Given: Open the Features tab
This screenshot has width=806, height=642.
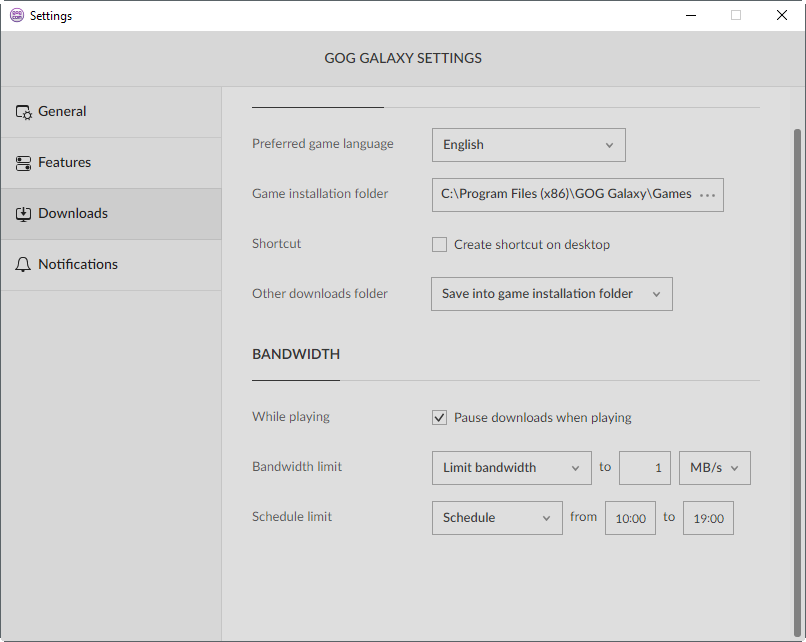Looking at the screenshot, I should (111, 163).
